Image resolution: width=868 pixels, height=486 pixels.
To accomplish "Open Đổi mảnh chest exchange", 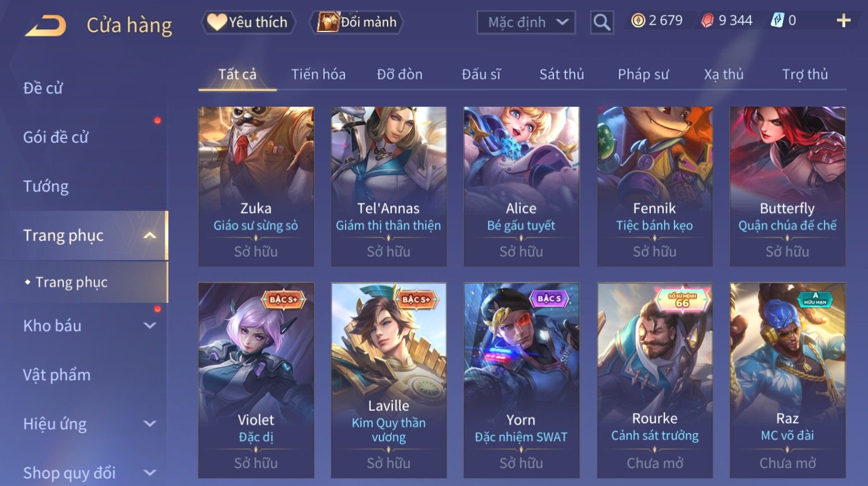I will pyautogui.click(x=357, y=22).
